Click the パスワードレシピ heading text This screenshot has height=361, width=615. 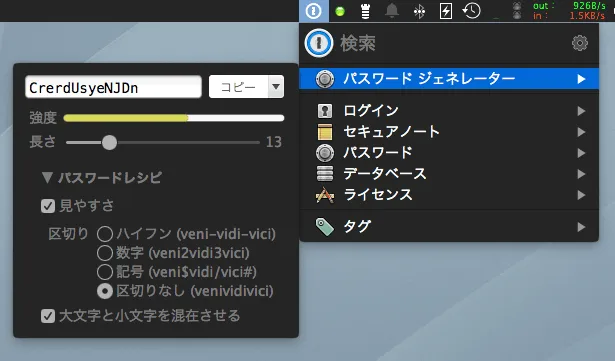(x=110, y=178)
